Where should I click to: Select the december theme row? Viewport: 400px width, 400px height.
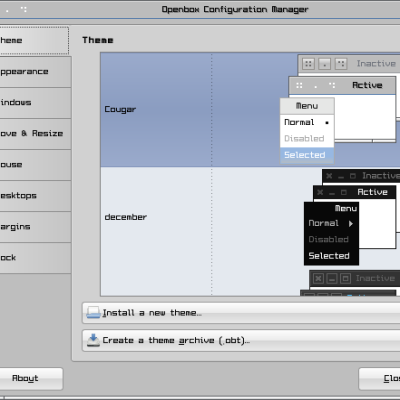click(250, 217)
